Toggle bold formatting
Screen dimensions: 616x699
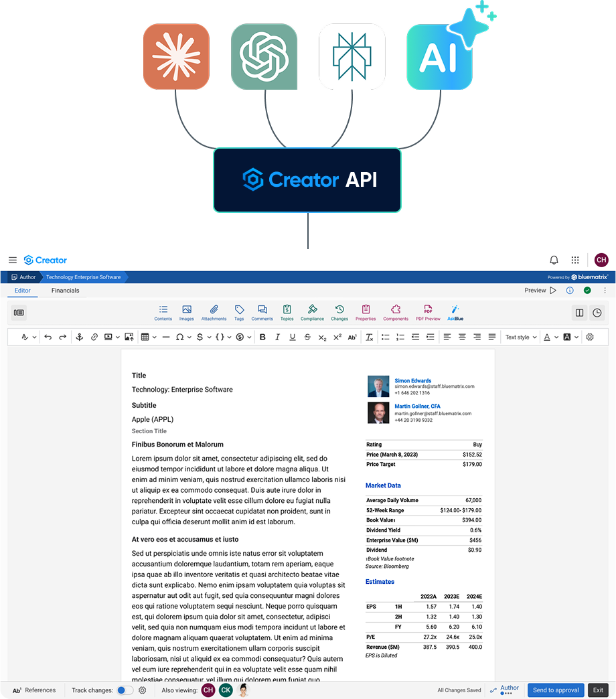point(262,337)
